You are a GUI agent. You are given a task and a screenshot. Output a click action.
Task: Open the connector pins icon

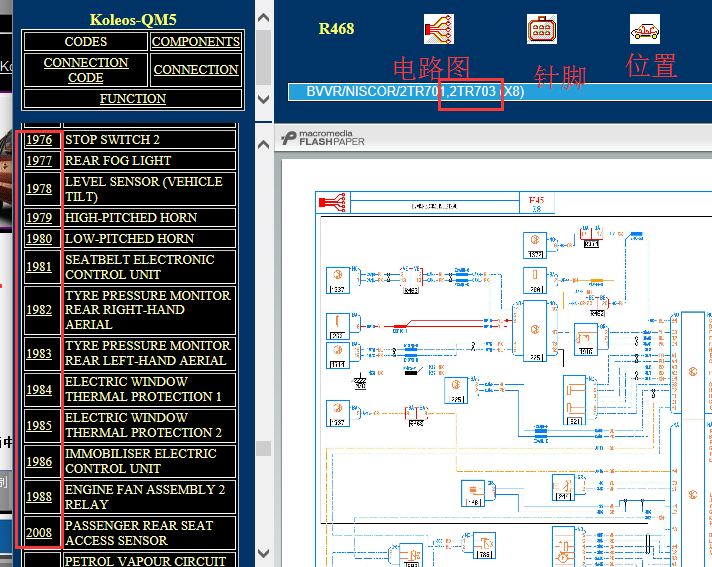(x=542, y=29)
